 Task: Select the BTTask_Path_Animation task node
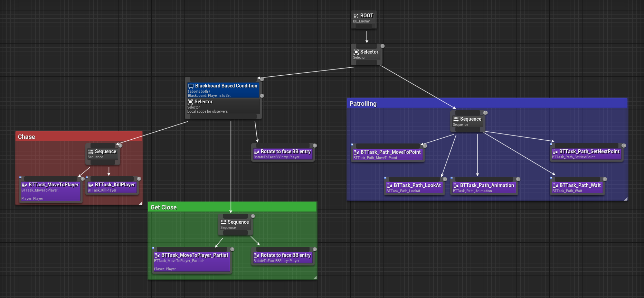click(484, 188)
